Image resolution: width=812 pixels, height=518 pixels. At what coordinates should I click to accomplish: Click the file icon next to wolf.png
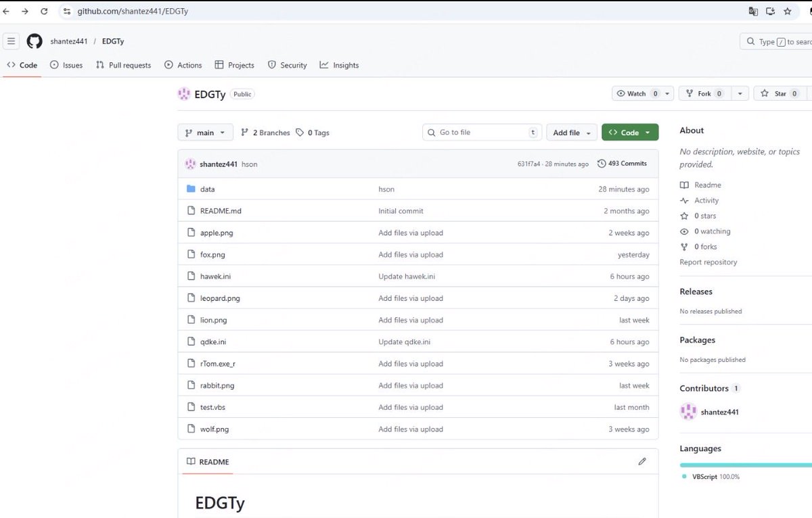coord(191,429)
